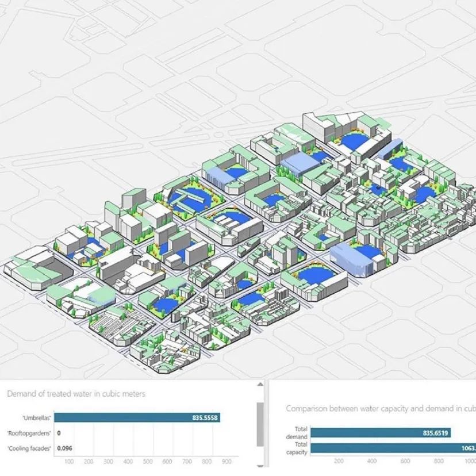Select the Rooftopgardens value 0

(x=59, y=433)
